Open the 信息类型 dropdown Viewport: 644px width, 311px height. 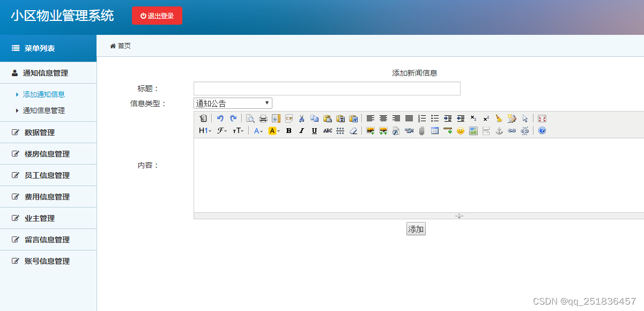point(232,102)
